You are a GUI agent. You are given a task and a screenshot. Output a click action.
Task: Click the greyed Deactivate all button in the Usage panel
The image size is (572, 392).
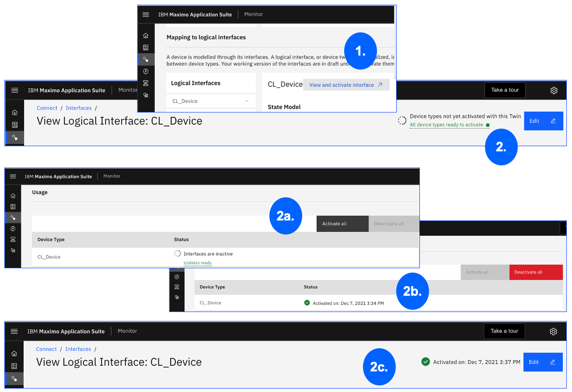tap(394, 224)
